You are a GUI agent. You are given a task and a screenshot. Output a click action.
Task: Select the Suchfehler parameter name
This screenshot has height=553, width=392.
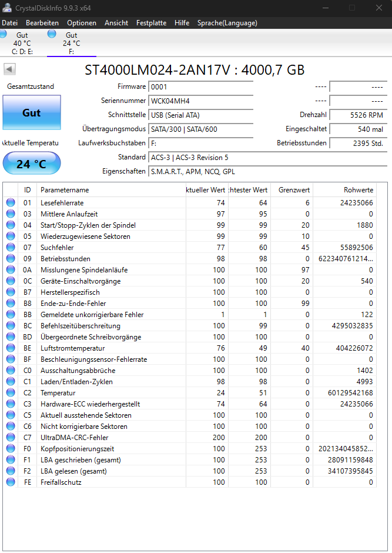(57, 248)
